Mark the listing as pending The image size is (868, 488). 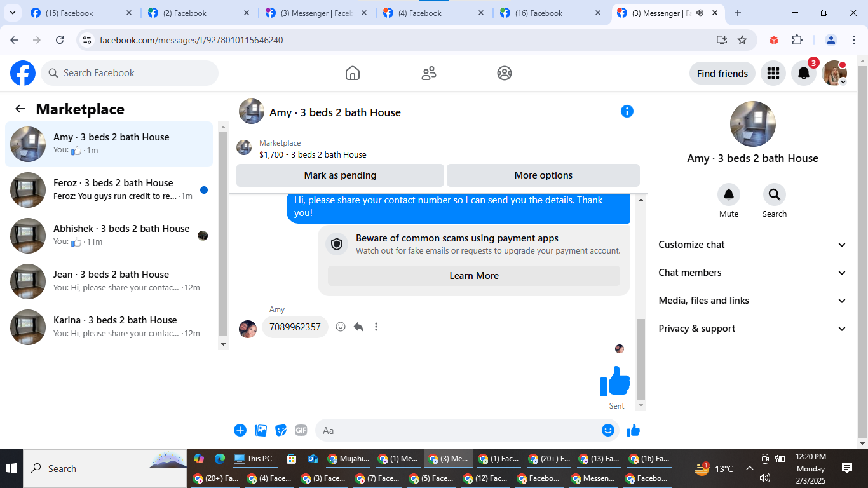340,175
